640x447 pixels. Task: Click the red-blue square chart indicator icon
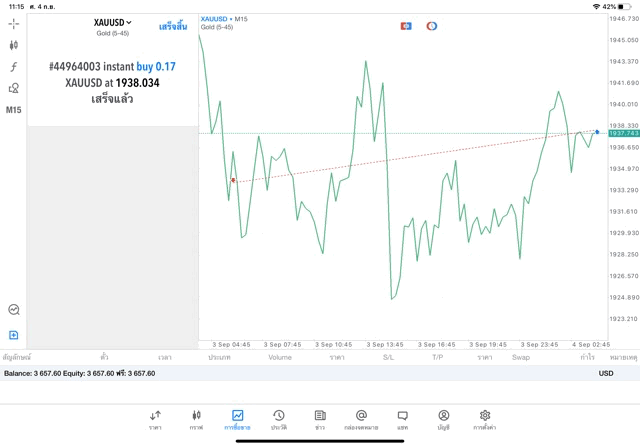pos(406,26)
